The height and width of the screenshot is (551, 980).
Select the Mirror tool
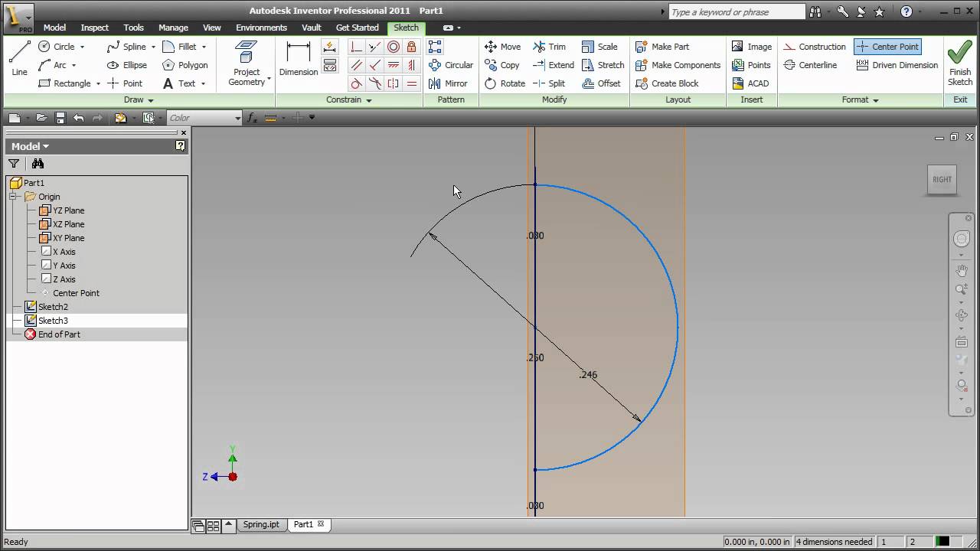coord(448,83)
